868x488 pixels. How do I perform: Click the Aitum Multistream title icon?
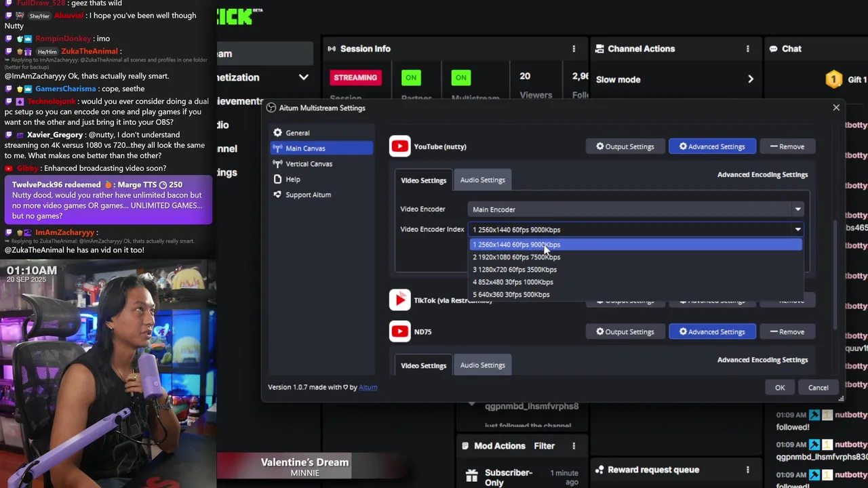271,108
